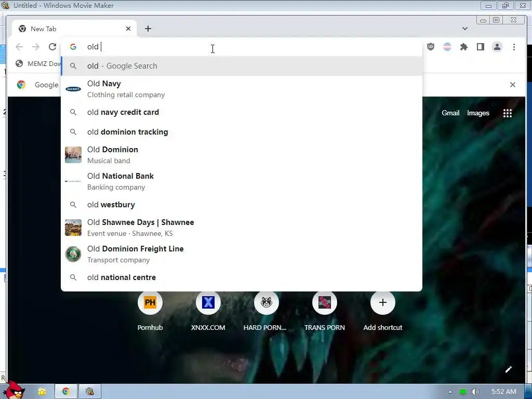Open the volume speaker tray icon
Screen dimensions: 532x399
click(475, 392)
